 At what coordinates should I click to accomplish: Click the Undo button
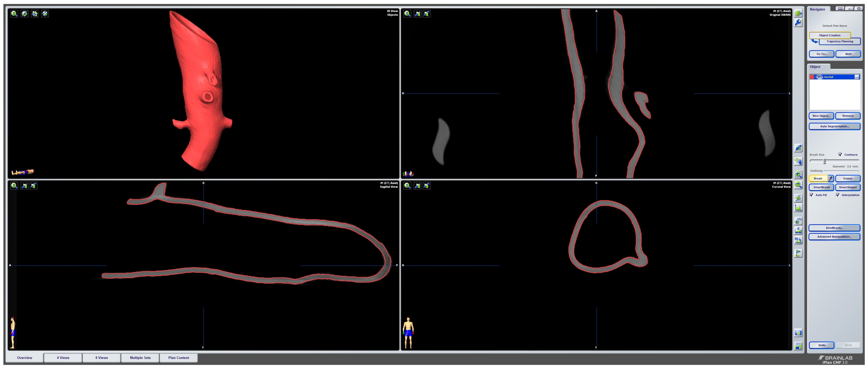click(821, 345)
